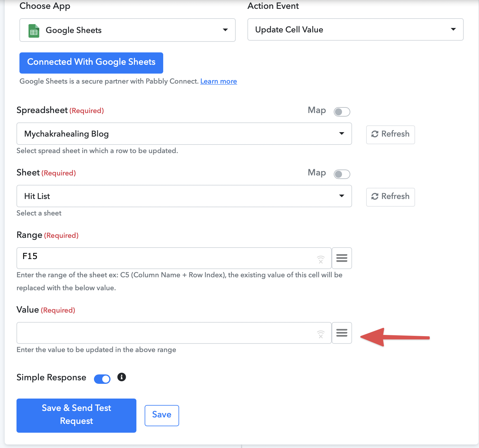
Task: Click the Simple Response label
Action: click(x=51, y=377)
